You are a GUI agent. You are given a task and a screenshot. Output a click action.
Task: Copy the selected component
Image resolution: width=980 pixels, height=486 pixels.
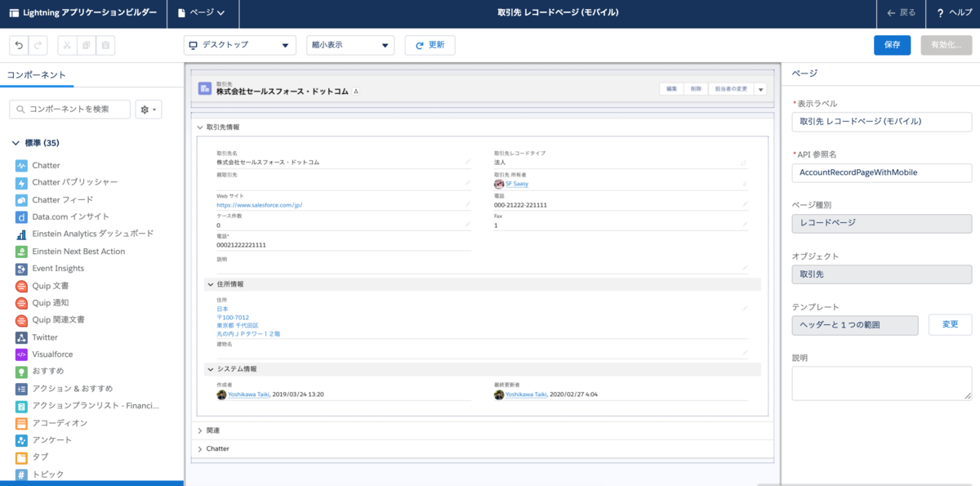coord(86,46)
